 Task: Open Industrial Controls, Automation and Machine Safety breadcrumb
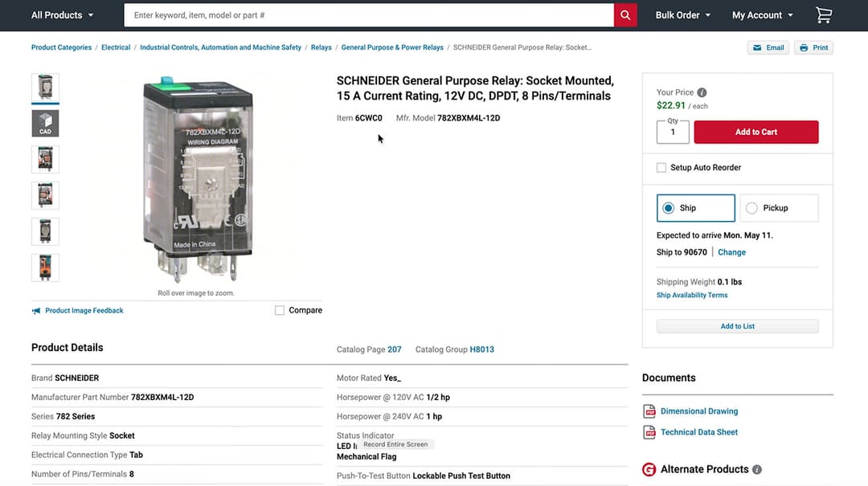(x=220, y=47)
